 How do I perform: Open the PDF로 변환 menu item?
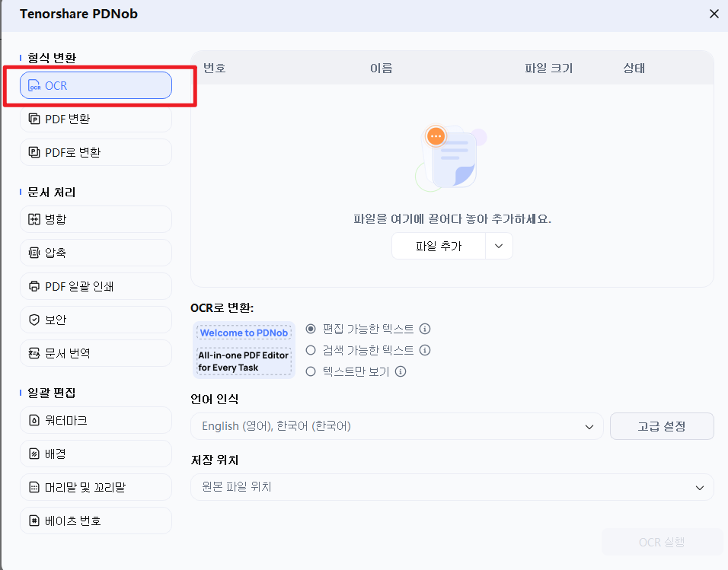pyautogui.click(x=96, y=153)
